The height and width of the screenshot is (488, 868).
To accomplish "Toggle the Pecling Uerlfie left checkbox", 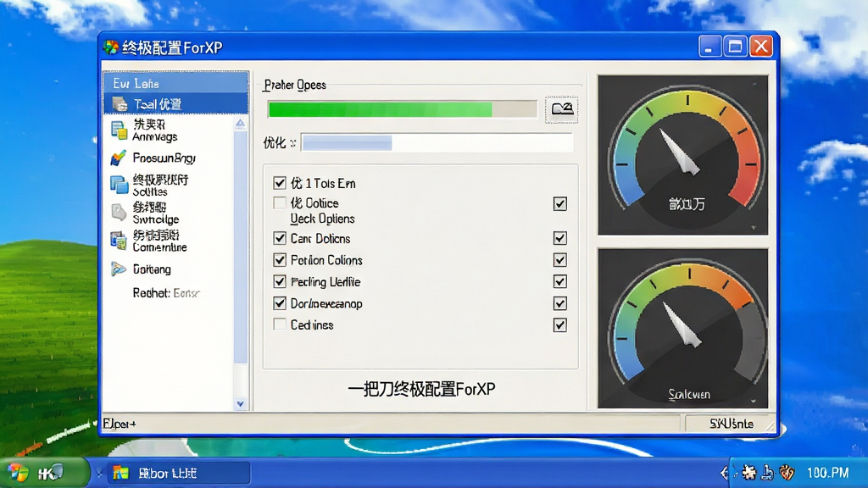I will pyautogui.click(x=280, y=281).
